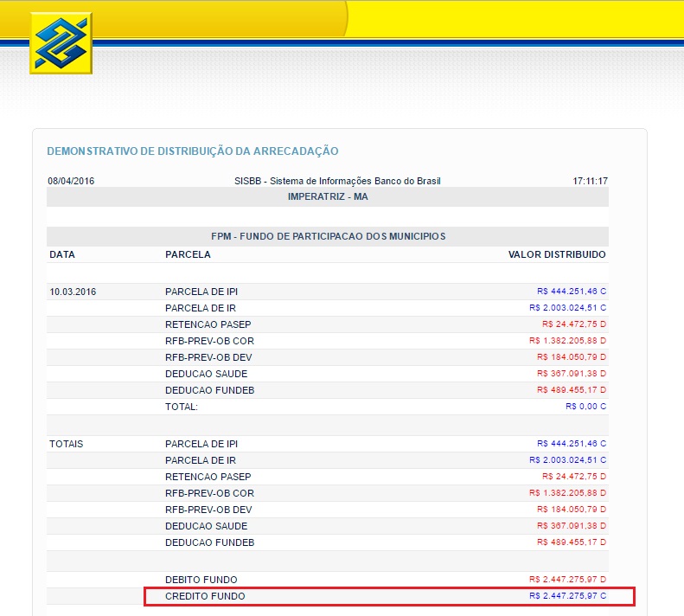This screenshot has height=616, width=684.
Task: Select the report date 08/04/2016
Action: pos(71,181)
